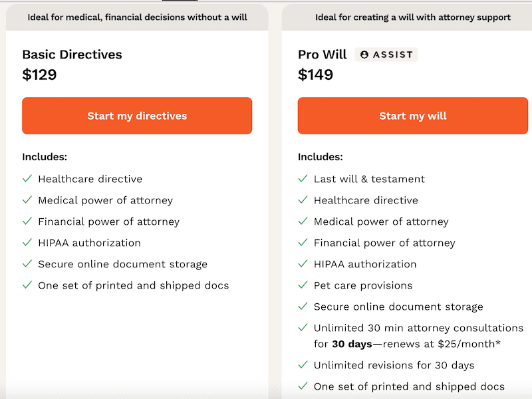The width and height of the screenshot is (532, 399).
Task: Click checkmark beside "HIPAA authorization" in Basic plan
Action: click(x=27, y=243)
